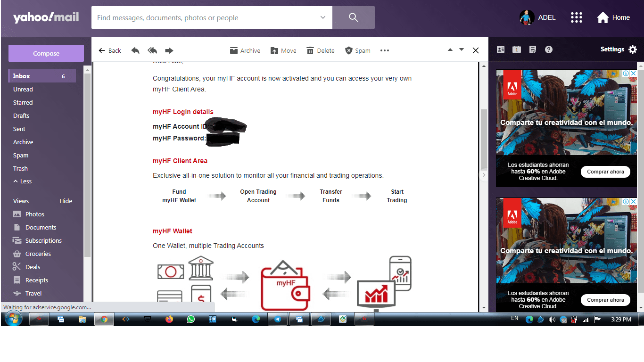644x362 pixels.
Task: Open the ADEL account profile menu
Action: tap(537, 17)
